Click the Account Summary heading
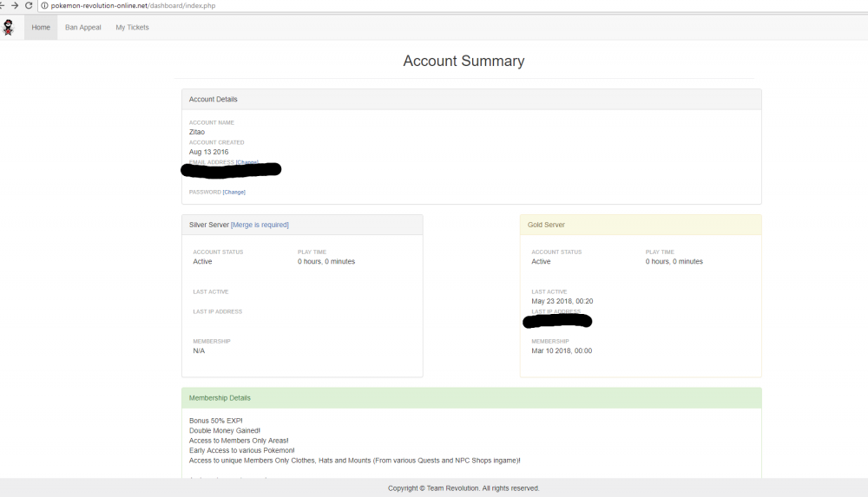 click(464, 62)
